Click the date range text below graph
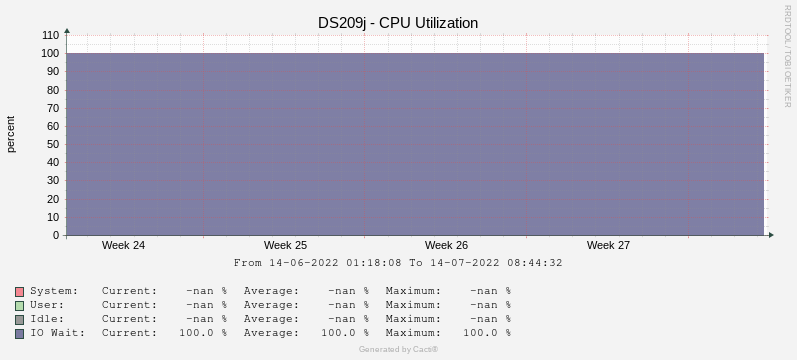The height and width of the screenshot is (360, 797). [398, 263]
